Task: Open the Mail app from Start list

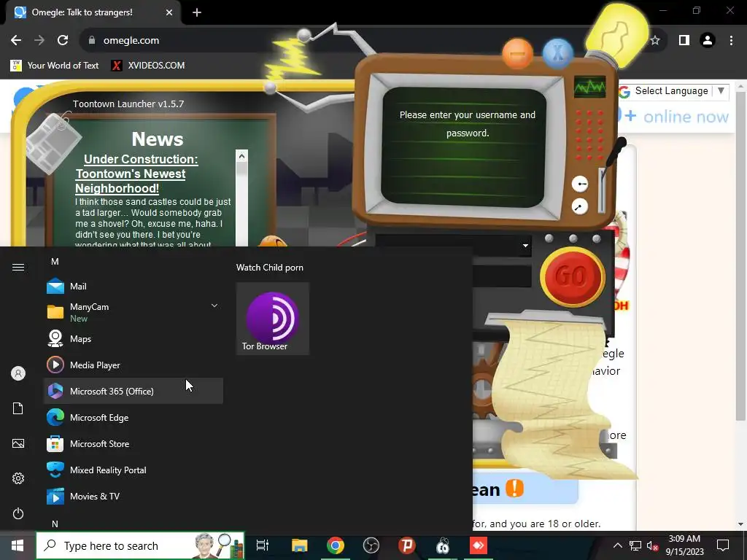Action: point(133,286)
